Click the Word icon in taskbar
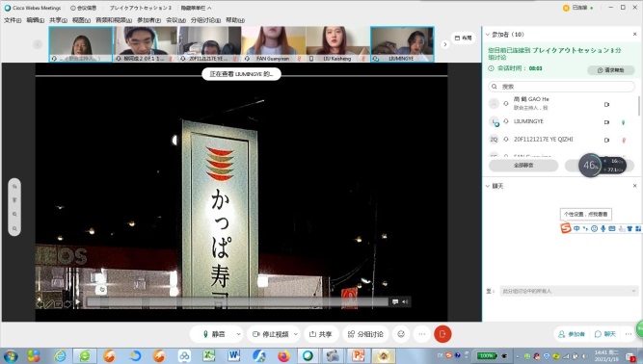Image resolution: width=643 pixels, height=364 pixels. pos(233,355)
